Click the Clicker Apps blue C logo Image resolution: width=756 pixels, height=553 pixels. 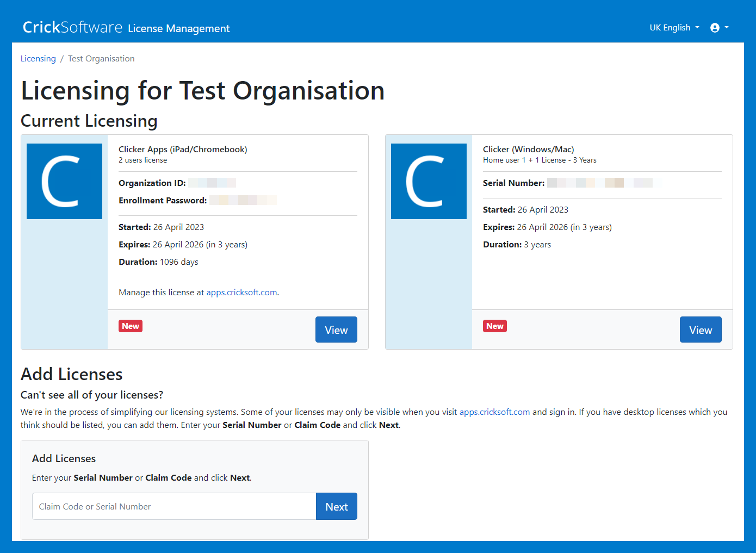(x=64, y=181)
